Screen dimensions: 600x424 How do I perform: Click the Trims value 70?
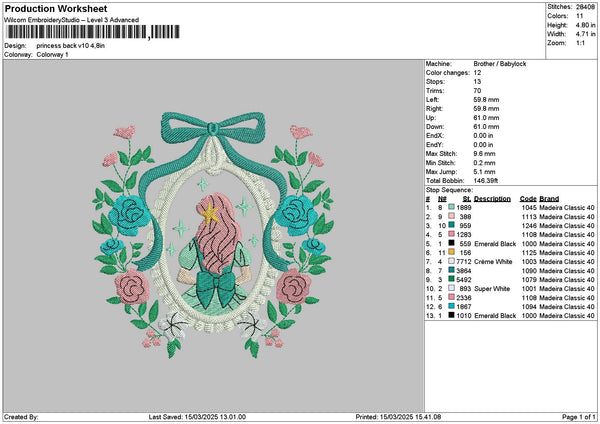(477, 91)
